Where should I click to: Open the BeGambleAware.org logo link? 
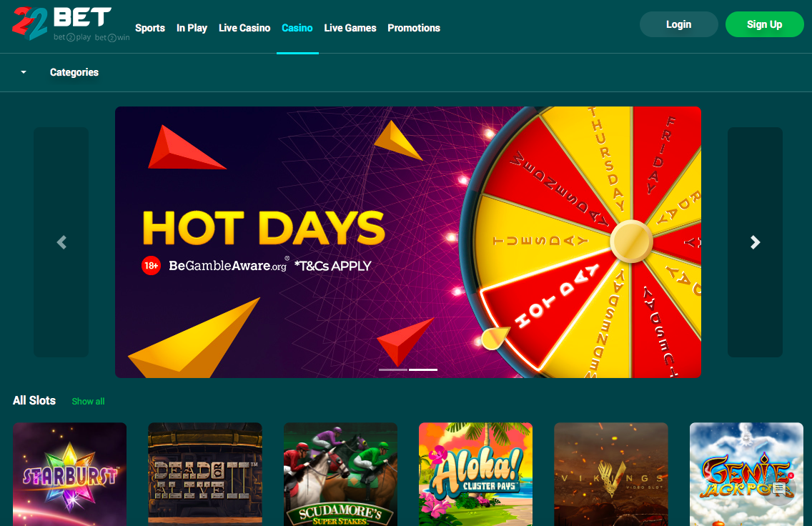pyautogui.click(x=229, y=265)
